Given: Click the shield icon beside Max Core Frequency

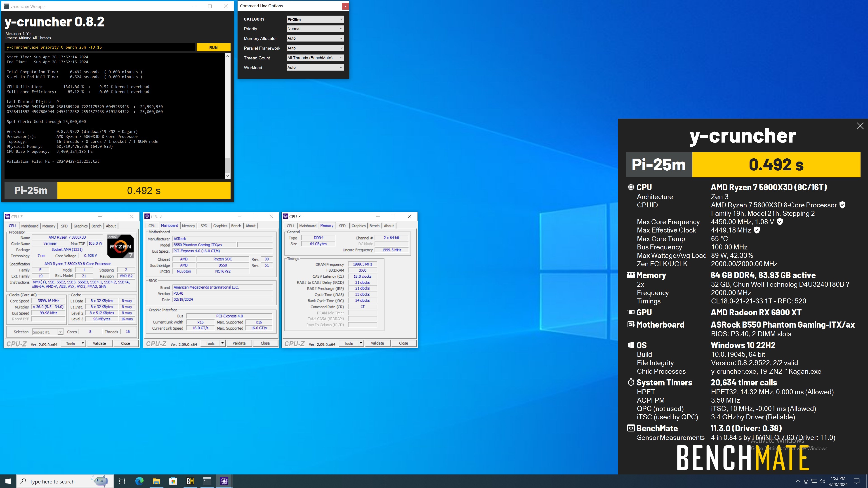Looking at the screenshot, I should pyautogui.click(x=780, y=222).
